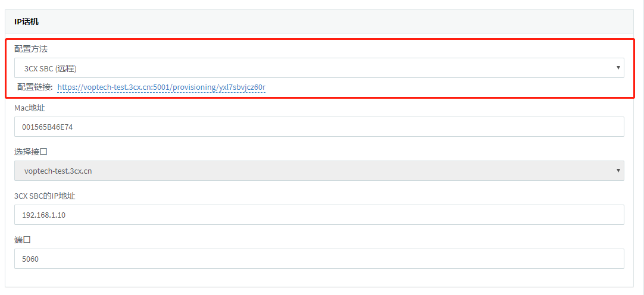This screenshot has height=295, width=644.
Task: Click the 配置链接 label text
Action: 35,87
